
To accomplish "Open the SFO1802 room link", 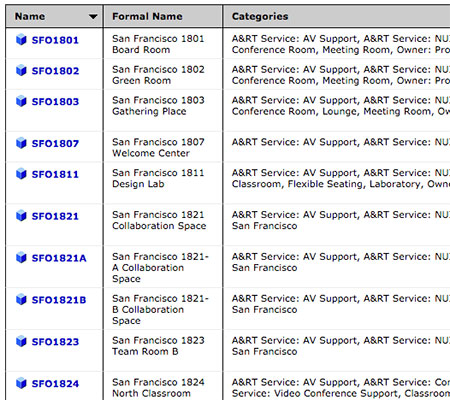I will [x=55, y=71].
